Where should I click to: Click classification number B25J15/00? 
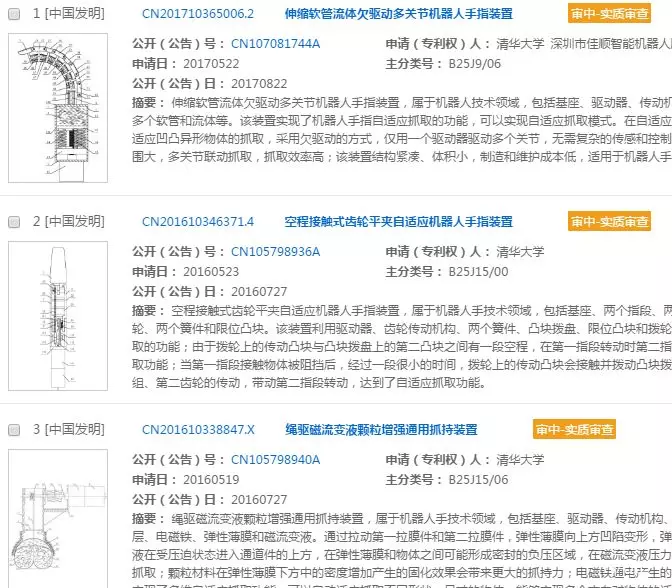(478, 272)
